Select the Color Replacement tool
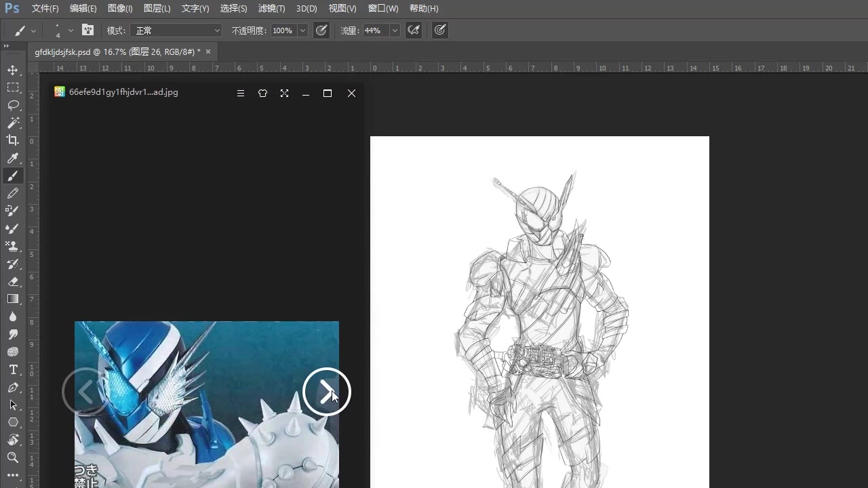This screenshot has height=488, width=868. pyautogui.click(x=13, y=211)
